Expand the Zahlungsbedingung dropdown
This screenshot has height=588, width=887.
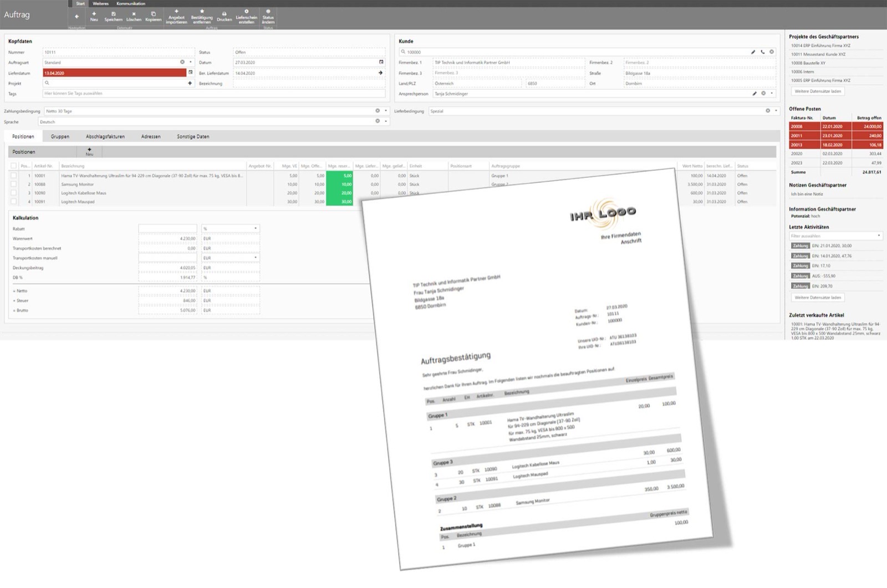point(386,111)
